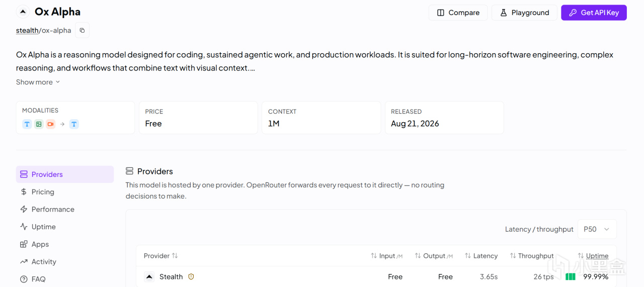Sort the Provider column header
Viewport: 644px width, 287px height.
tap(161, 256)
